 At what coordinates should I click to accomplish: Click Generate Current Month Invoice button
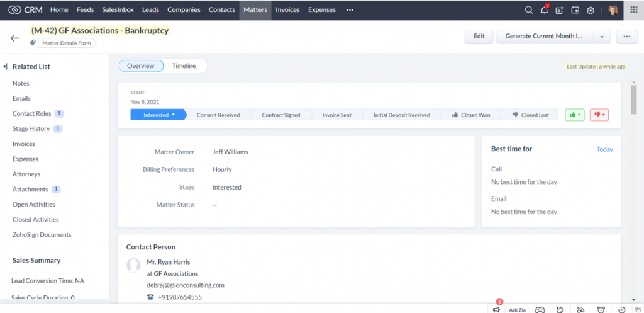pyautogui.click(x=545, y=36)
